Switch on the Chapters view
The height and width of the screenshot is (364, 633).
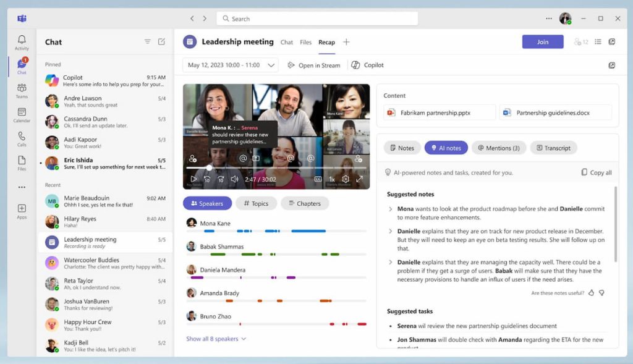304,203
